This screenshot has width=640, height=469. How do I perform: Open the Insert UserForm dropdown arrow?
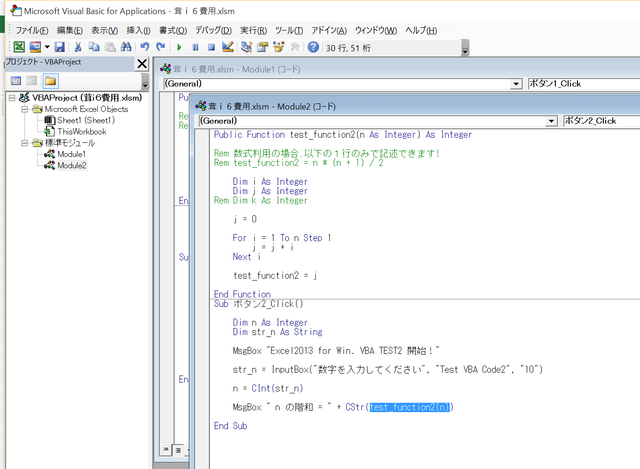47,47
